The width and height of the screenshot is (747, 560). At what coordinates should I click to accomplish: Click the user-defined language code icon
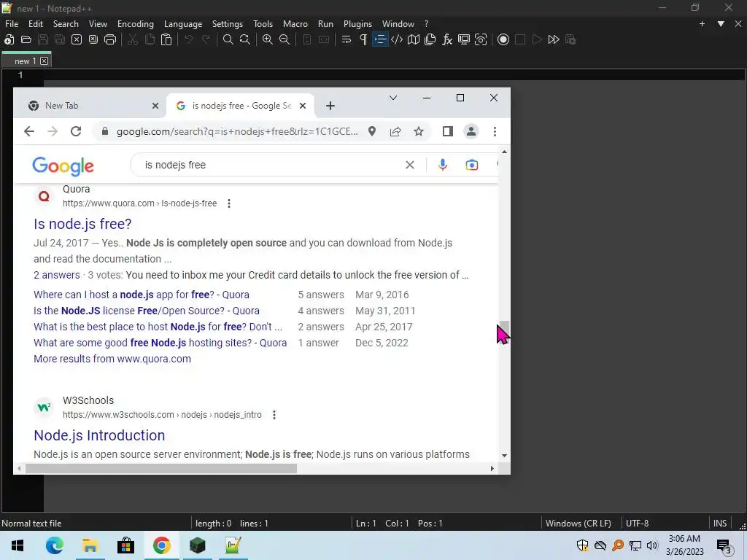(397, 39)
